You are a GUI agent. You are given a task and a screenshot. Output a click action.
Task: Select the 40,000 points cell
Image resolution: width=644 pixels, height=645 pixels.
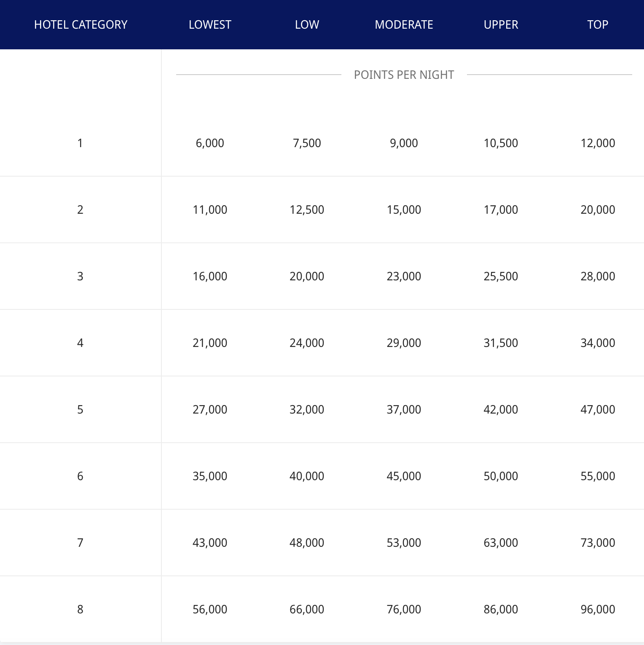(x=307, y=476)
